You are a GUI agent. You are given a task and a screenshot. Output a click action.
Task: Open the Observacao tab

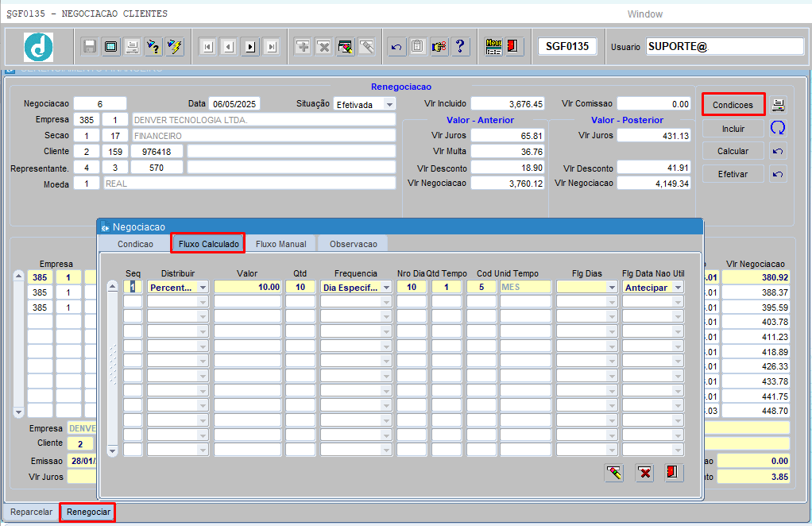[354, 244]
